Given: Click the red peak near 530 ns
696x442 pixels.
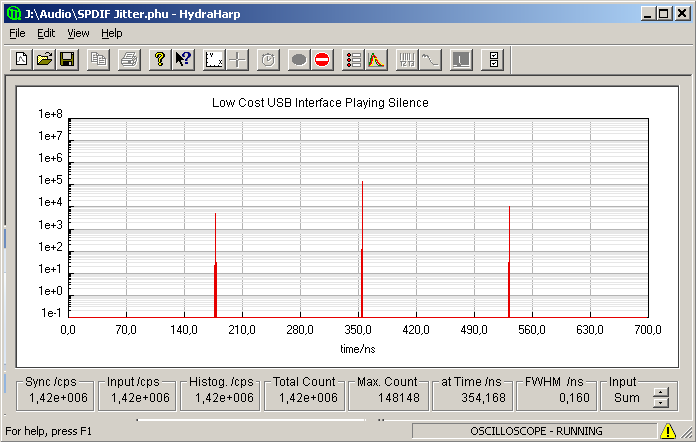Looking at the screenshot, I should pos(509,261).
